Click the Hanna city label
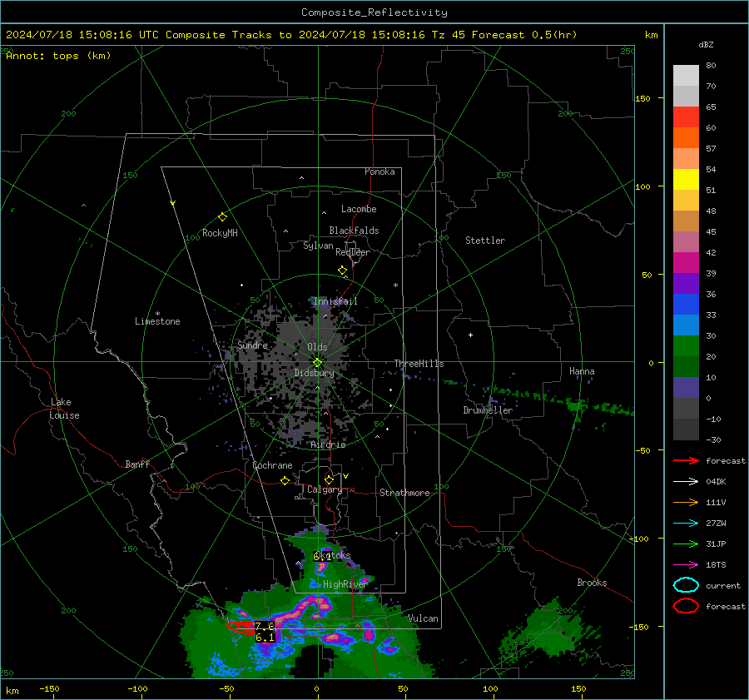Image resolution: width=749 pixels, height=700 pixels. (582, 371)
